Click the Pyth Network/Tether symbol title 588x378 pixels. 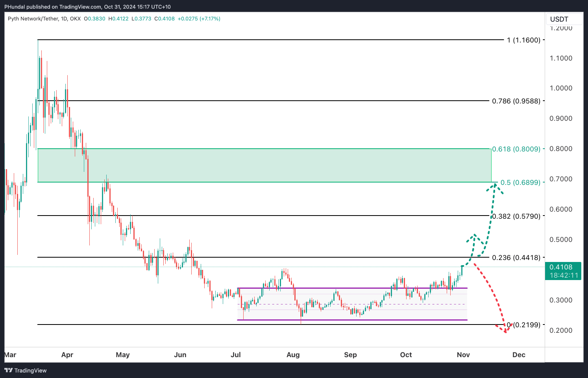pyautogui.click(x=33, y=18)
